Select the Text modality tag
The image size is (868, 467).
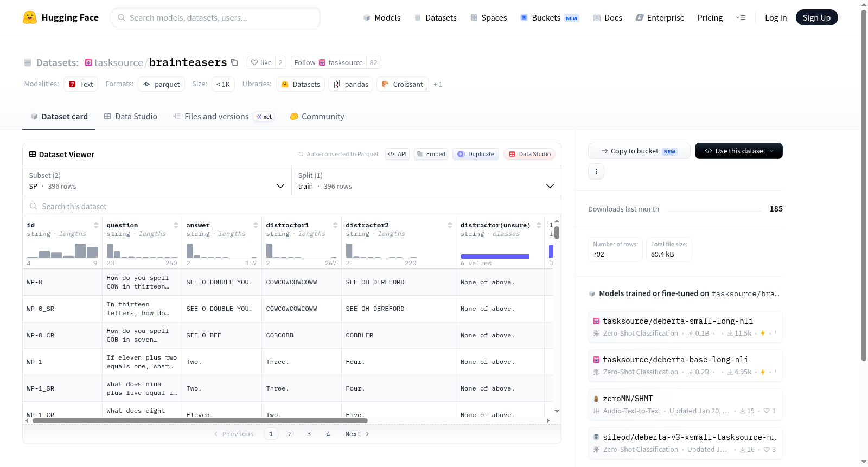point(81,84)
